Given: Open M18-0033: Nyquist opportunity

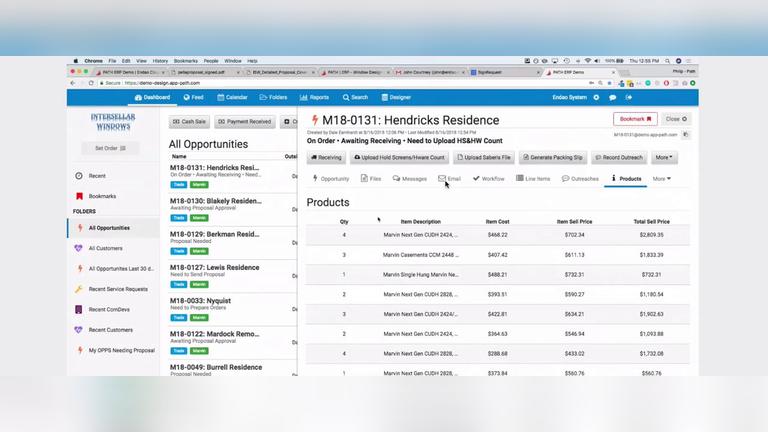Looking at the screenshot, I should click(200, 301).
